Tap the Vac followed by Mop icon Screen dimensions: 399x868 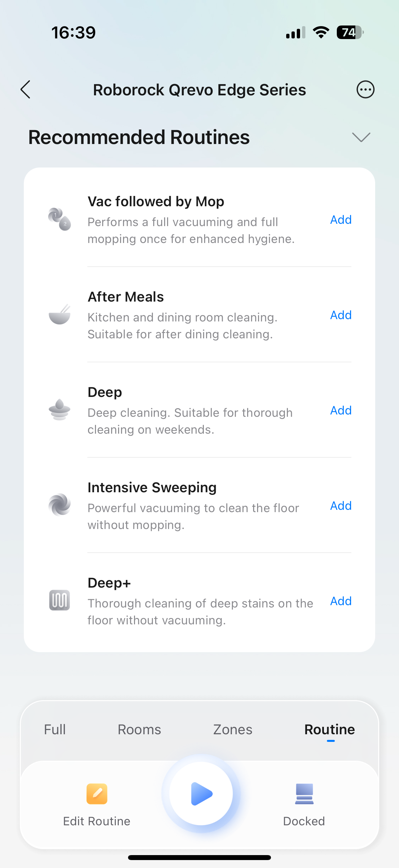60,219
